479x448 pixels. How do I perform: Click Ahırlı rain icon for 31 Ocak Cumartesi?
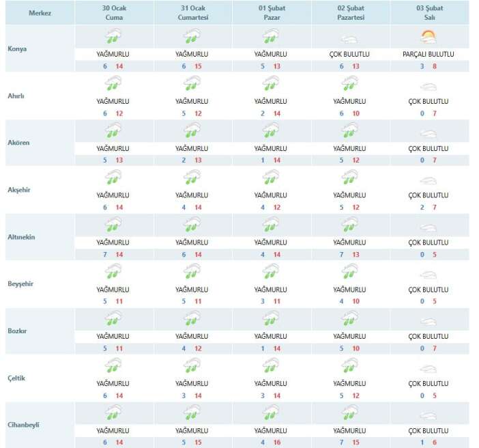tap(192, 84)
